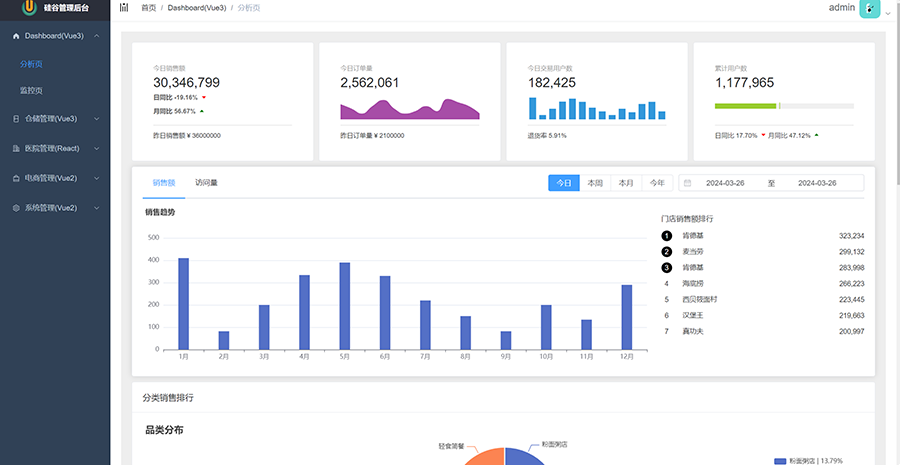Click the blue 粉面粥店 pie slice
The width and height of the screenshot is (900, 465).
(x=522, y=458)
